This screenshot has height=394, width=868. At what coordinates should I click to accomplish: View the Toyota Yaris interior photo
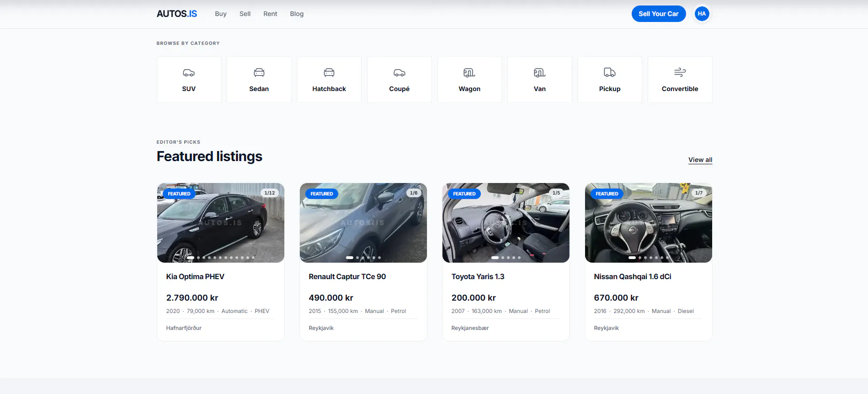pyautogui.click(x=506, y=223)
